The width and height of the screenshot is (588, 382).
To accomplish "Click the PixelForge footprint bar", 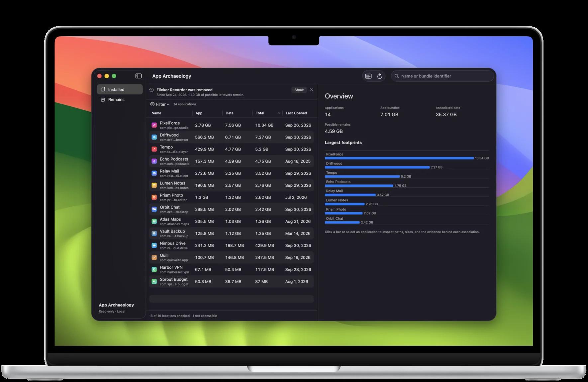I will coord(399,158).
